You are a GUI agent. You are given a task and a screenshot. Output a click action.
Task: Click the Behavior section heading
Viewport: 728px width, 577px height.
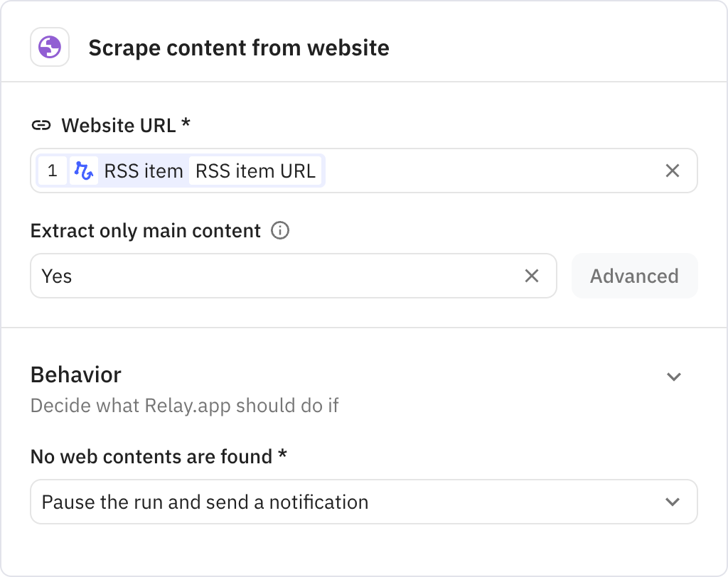point(75,374)
